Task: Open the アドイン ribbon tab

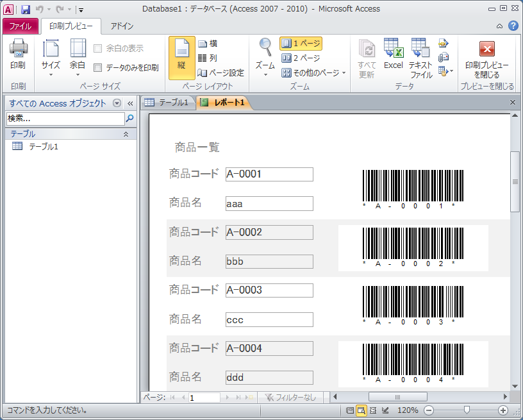Action: click(122, 26)
